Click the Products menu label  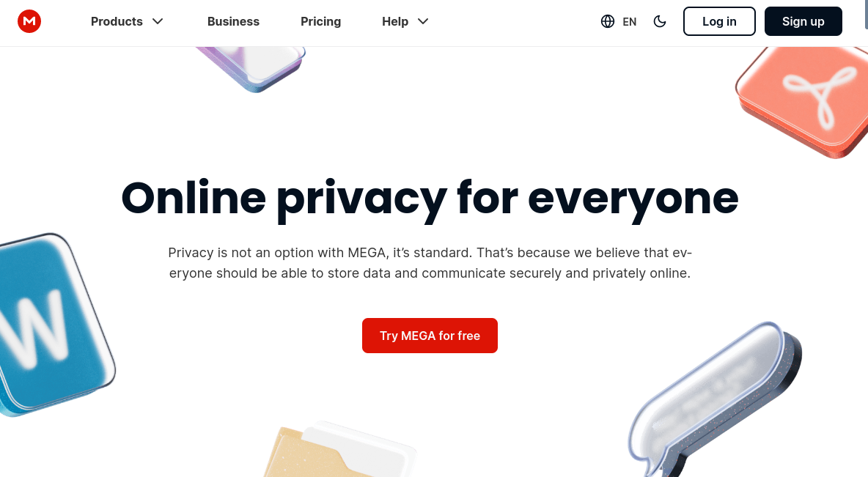coord(117,21)
